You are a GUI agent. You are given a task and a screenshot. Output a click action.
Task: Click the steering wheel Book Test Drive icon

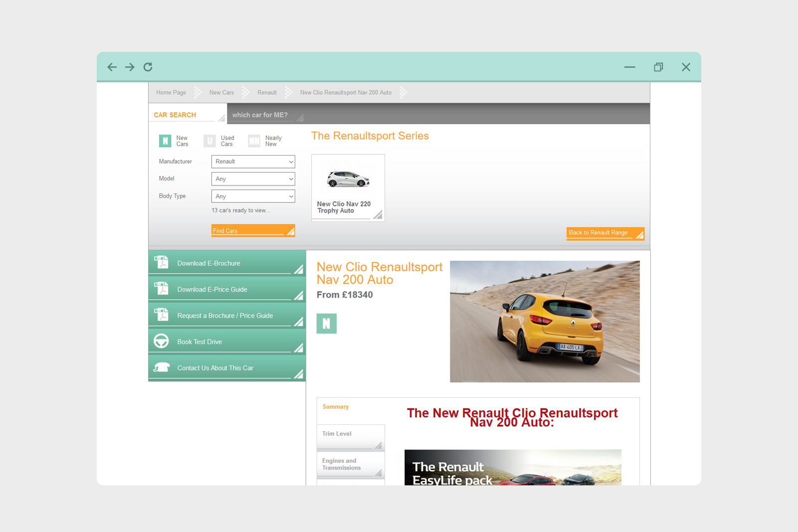[161, 341]
